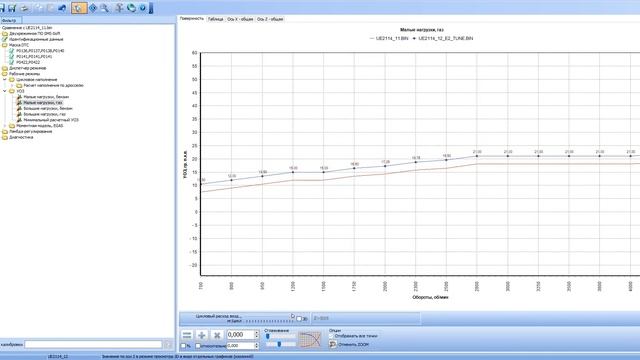Screen dimensions: 640x360
Task: Click the blue round help toolbar icon
Action: pos(142,8)
